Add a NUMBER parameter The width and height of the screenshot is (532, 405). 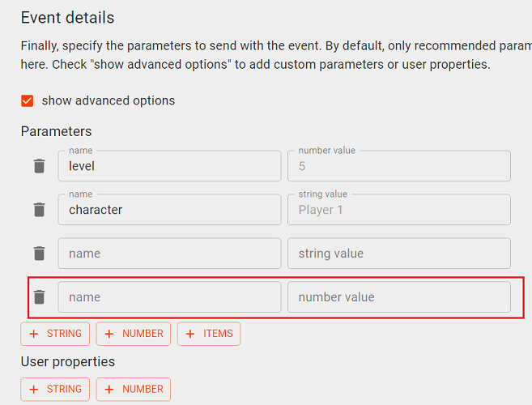click(134, 334)
